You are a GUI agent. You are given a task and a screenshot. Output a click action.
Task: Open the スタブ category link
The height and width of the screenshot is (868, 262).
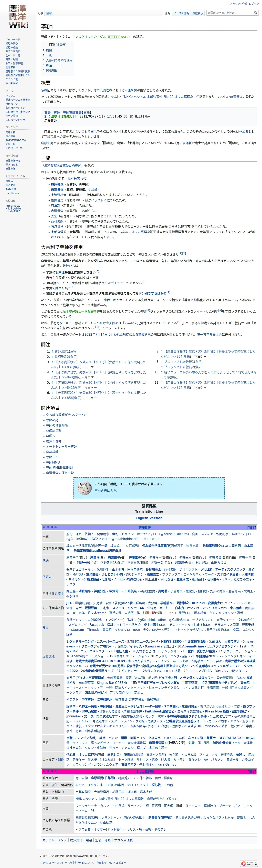tap(62, 840)
